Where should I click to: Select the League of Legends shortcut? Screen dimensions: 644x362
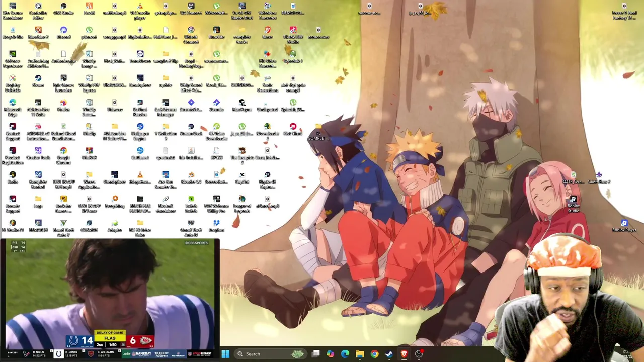click(242, 205)
